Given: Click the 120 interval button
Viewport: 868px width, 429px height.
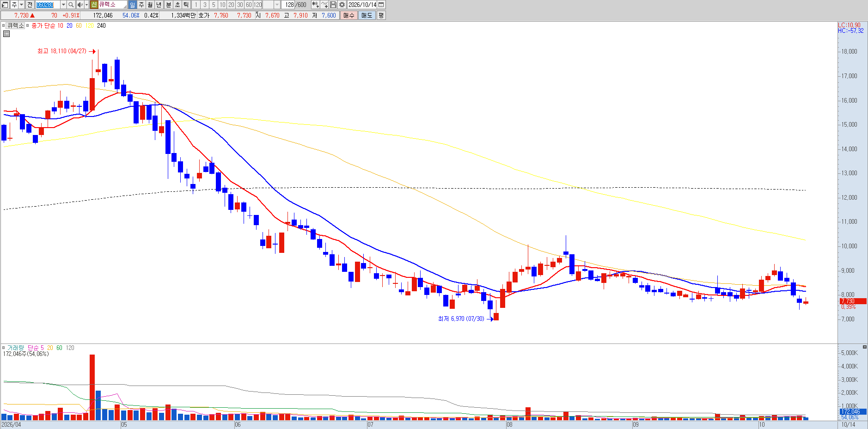Looking at the screenshot, I should [258, 5].
